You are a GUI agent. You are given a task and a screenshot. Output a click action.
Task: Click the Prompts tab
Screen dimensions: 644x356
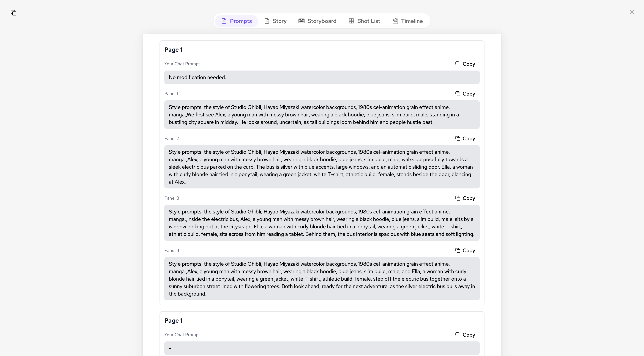(236, 21)
